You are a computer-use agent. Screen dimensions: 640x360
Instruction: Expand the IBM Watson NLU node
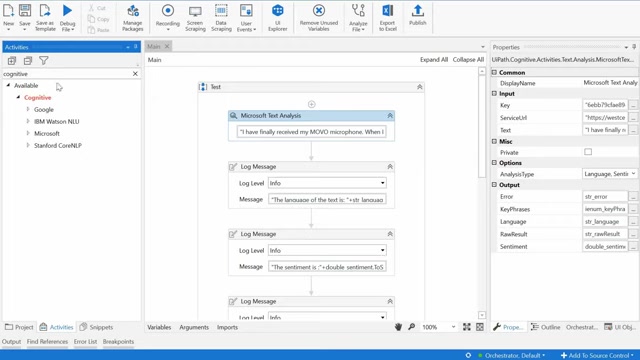tap(28, 121)
